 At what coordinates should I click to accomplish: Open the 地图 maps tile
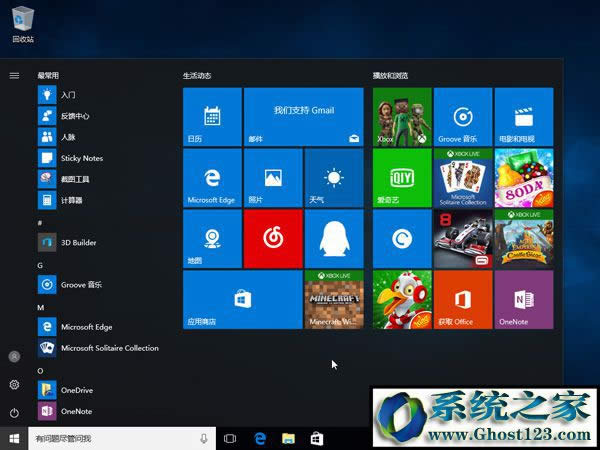(212, 239)
